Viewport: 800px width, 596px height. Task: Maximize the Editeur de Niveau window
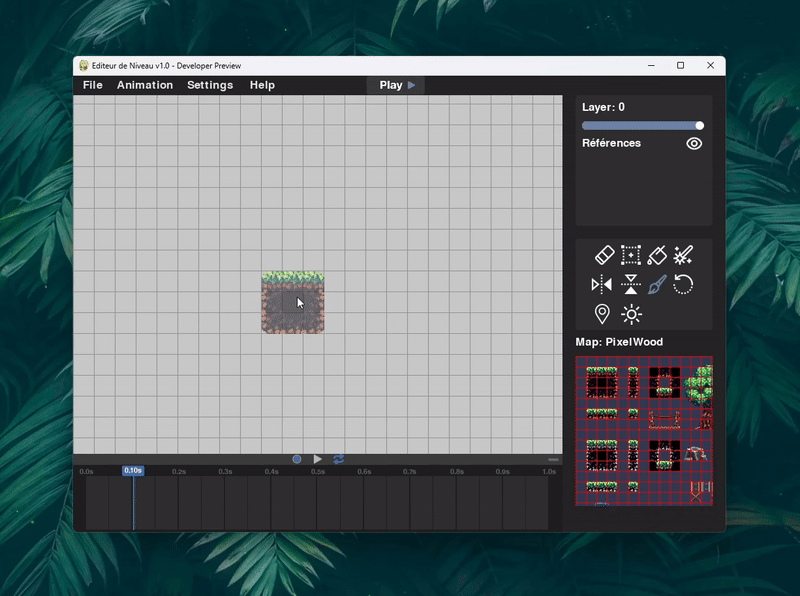coord(680,65)
